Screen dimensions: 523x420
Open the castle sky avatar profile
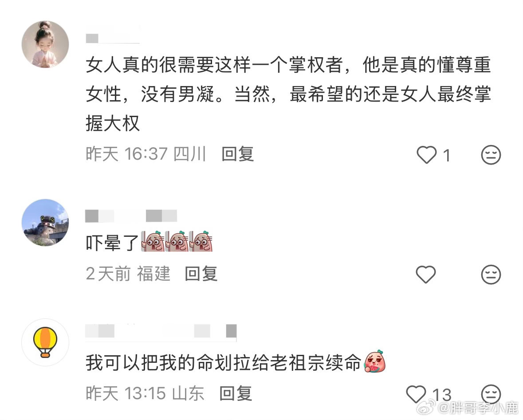[45, 223]
